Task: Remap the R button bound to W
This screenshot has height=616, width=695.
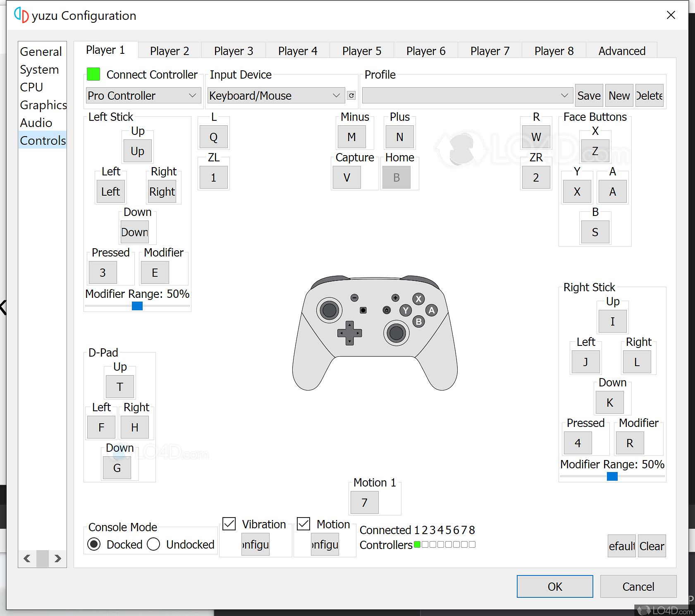Action: (x=536, y=137)
